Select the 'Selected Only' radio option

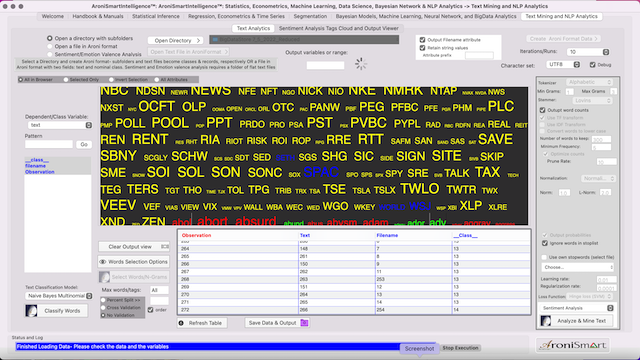[x=66, y=80]
